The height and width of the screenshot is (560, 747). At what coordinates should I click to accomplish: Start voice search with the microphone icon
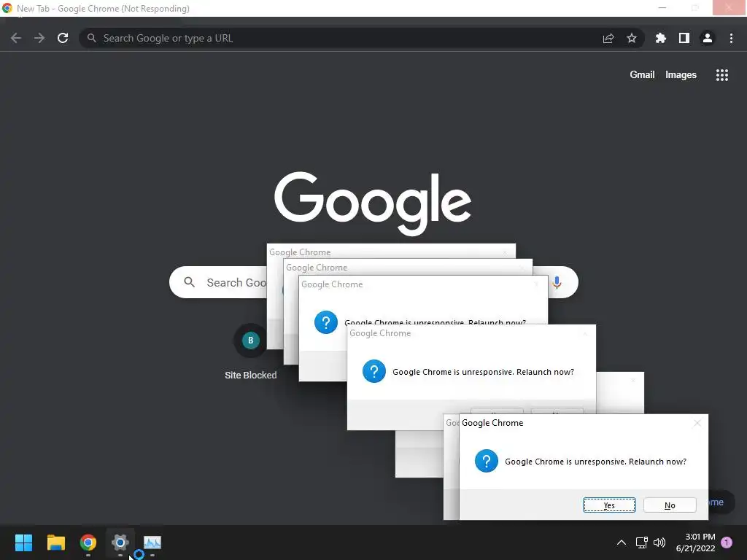point(557,282)
